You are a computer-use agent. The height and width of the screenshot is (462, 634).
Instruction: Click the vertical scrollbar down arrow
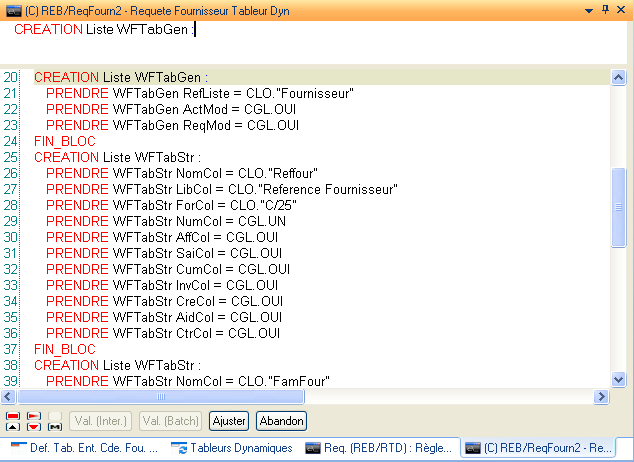(619, 378)
